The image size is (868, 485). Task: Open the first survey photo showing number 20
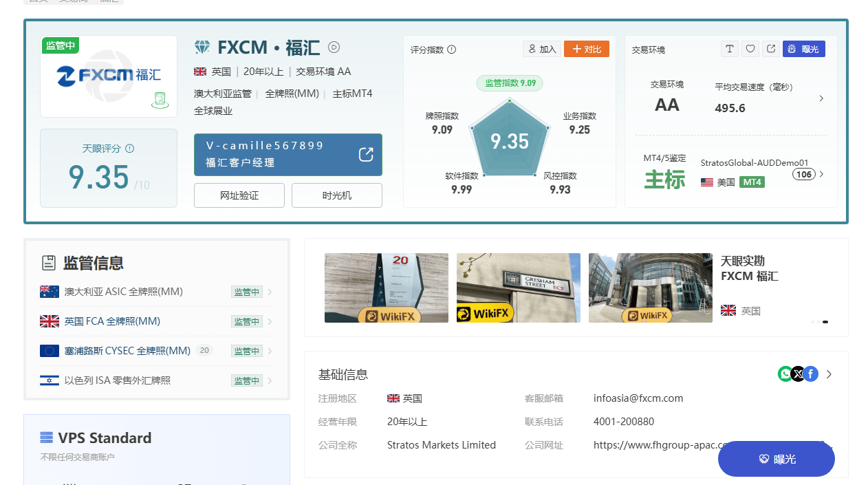(387, 288)
